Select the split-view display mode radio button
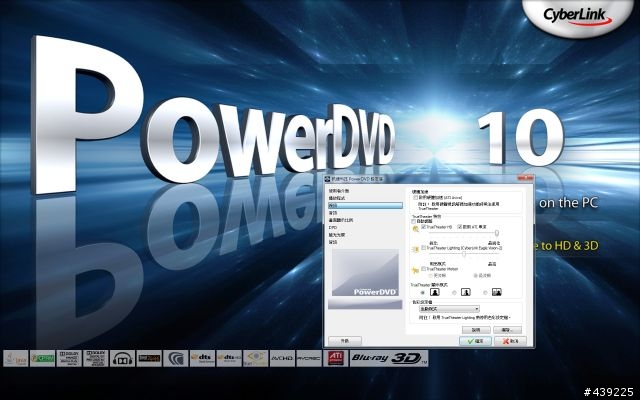Screen dimensions: 640x400 [x=454, y=293]
